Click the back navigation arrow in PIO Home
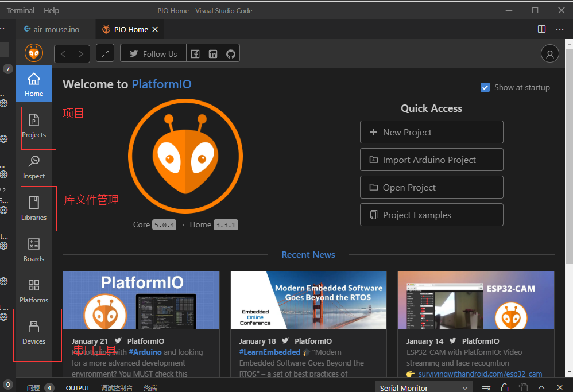This screenshot has height=392, width=573. [x=63, y=53]
